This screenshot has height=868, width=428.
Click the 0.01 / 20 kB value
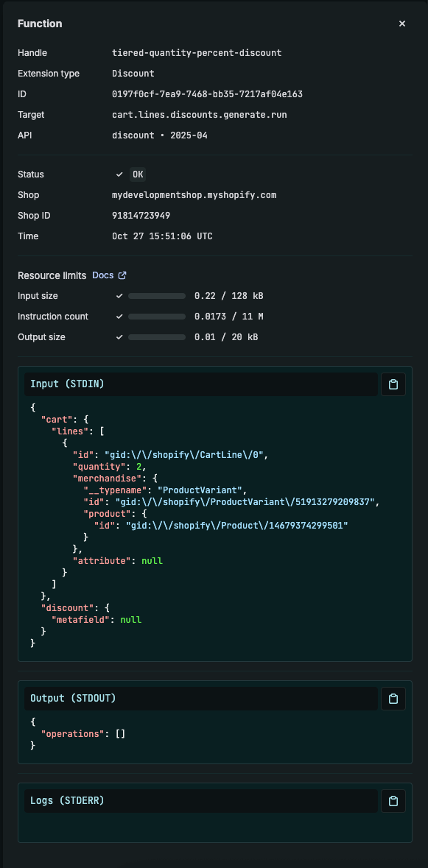coord(226,337)
